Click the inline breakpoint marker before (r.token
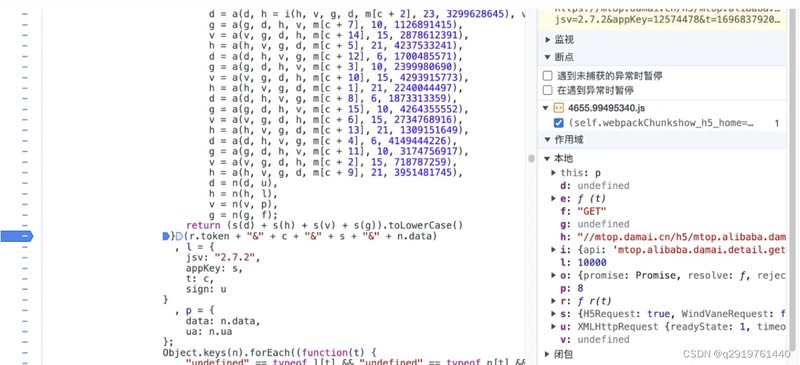Viewport: 800px width, 365px height. 166,236
